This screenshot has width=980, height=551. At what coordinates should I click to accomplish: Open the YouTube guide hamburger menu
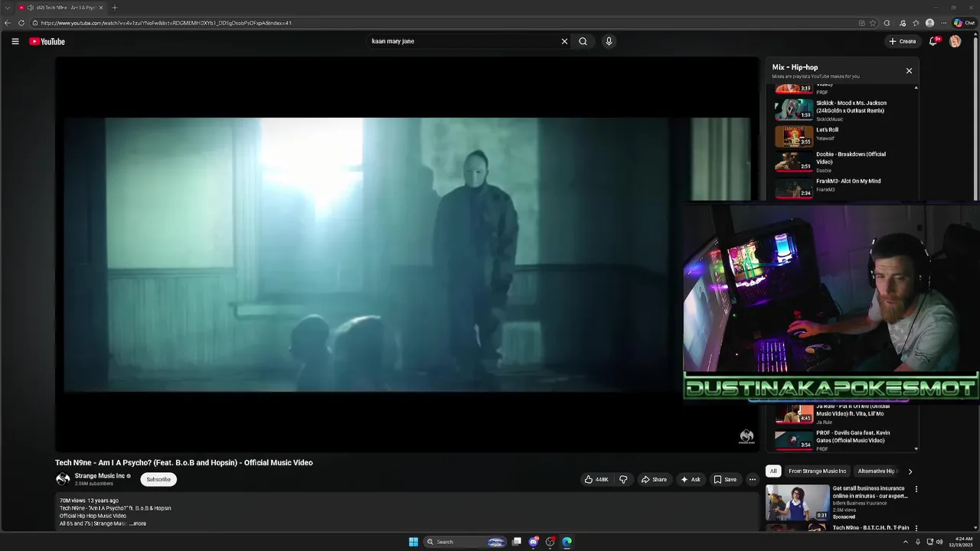(x=15, y=41)
